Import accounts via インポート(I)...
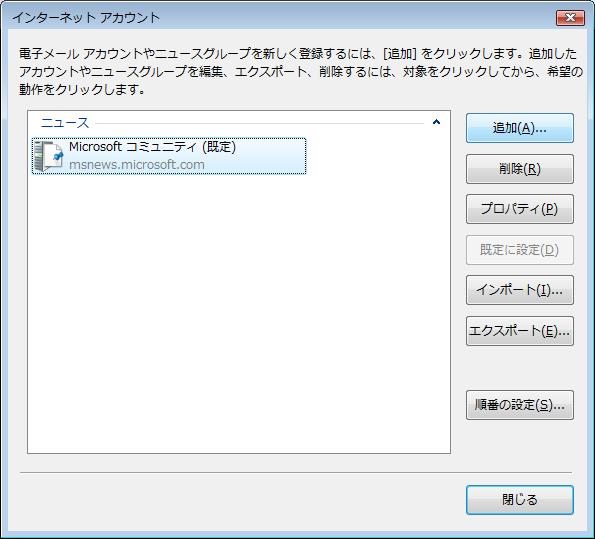Screen dimensions: 595x539 click(x=519, y=290)
